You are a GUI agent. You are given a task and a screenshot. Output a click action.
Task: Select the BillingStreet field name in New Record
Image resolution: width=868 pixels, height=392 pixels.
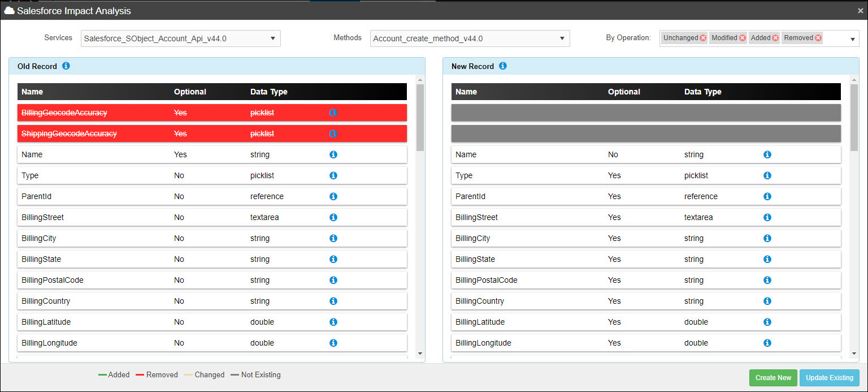tap(477, 217)
